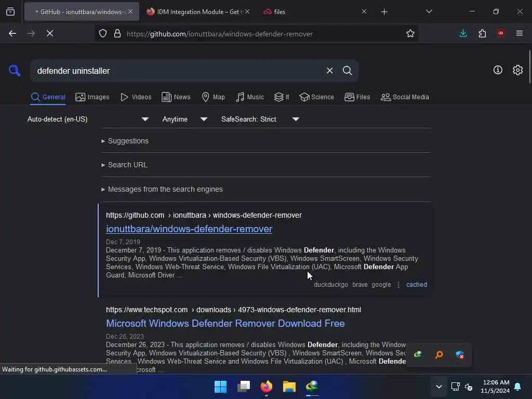The width and height of the screenshot is (532, 399).
Task: Click Firefox on the taskbar
Action: click(x=267, y=387)
